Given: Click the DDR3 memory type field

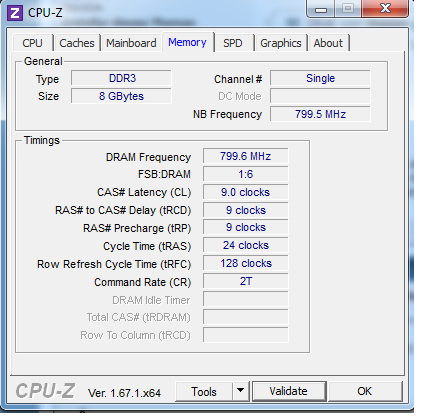Looking at the screenshot, I should pos(121,78).
